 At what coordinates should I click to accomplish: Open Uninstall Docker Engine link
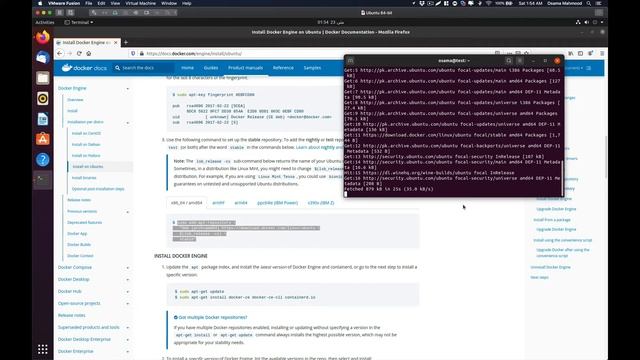[x=550, y=267]
